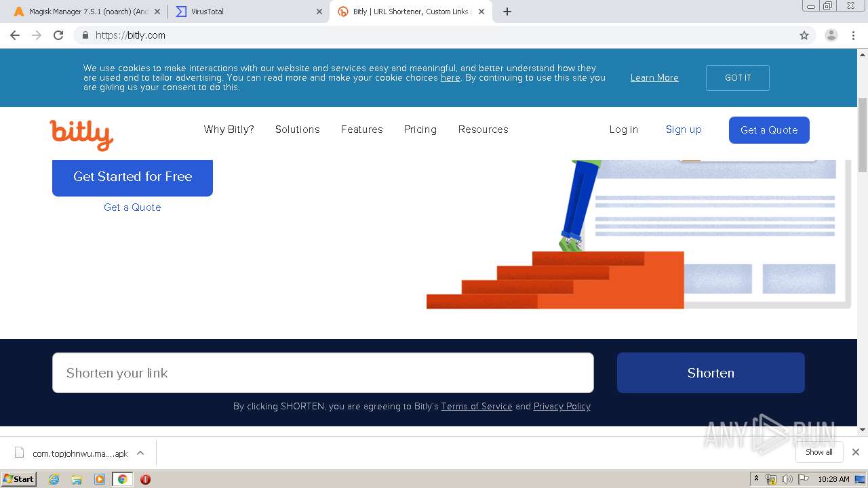The width and height of the screenshot is (868, 488).
Task: Reload the bitly.com page
Action: pyautogui.click(x=58, y=35)
